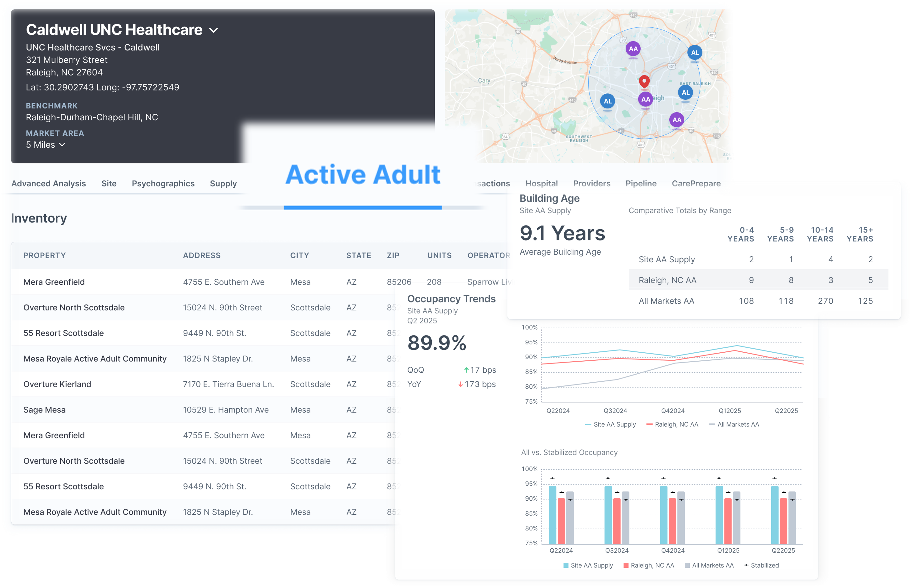Image resolution: width=912 pixels, height=588 pixels.
Task: Click All Markets AA bar chart legend swatch
Action: tap(687, 566)
